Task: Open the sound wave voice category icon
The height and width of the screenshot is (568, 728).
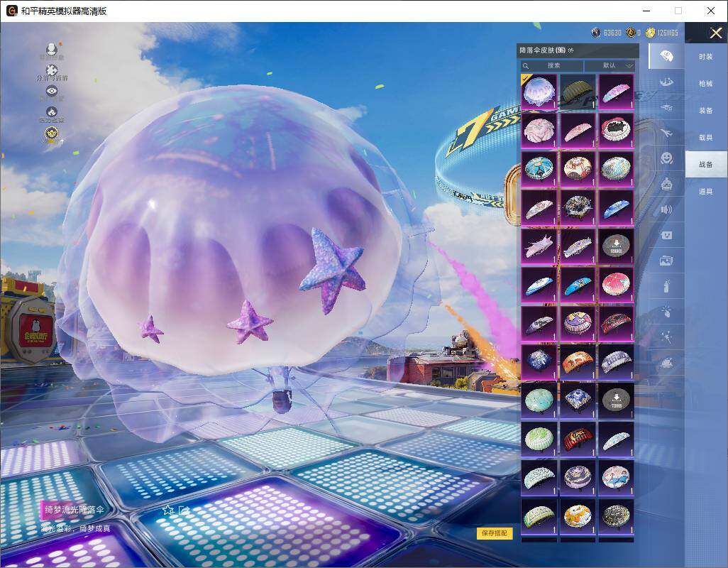Action: 666,209
